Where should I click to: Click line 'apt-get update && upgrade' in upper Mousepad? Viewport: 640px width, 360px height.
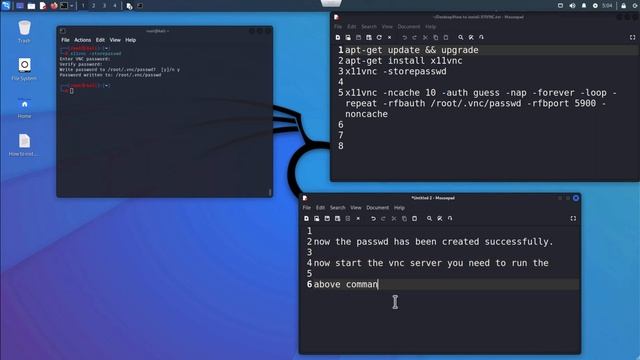coord(411,50)
